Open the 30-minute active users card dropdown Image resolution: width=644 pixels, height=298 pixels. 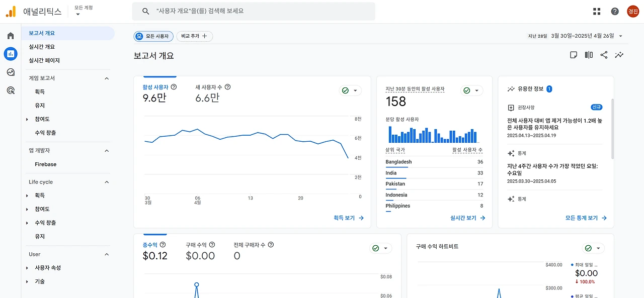(471, 90)
